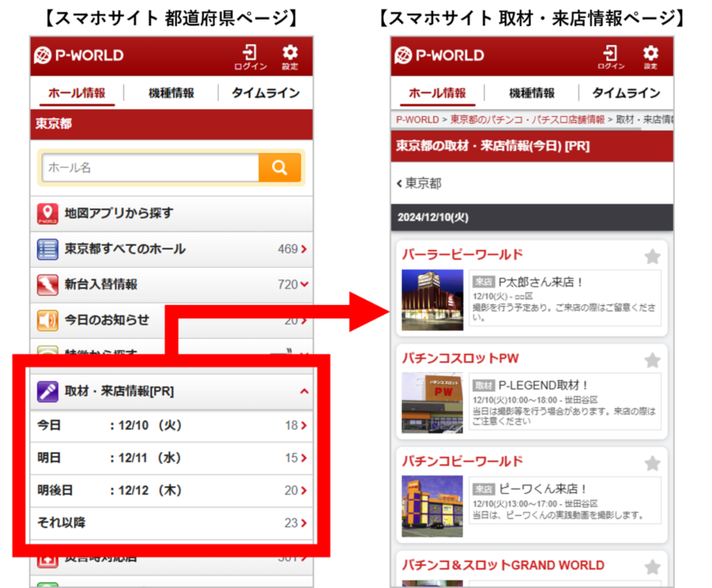Open settings gear on 取材・来店情報 page
This screenshot has width=712, height=588.
[650, 58]
